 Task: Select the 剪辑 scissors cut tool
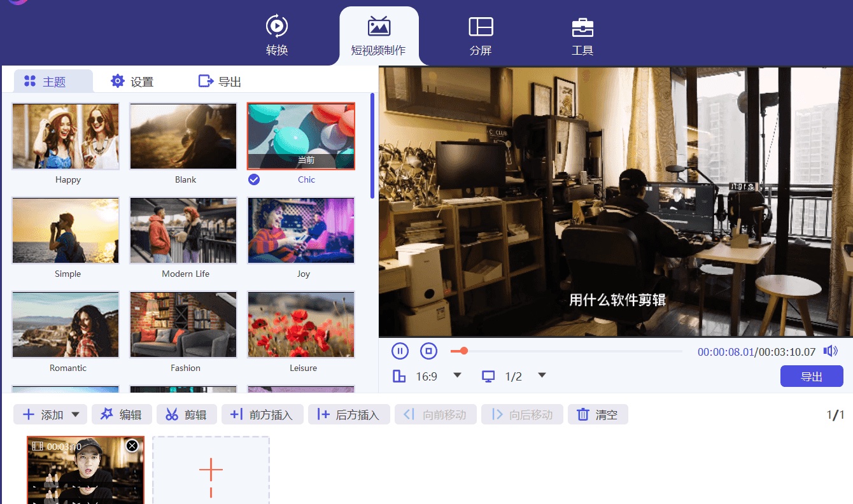187,414
